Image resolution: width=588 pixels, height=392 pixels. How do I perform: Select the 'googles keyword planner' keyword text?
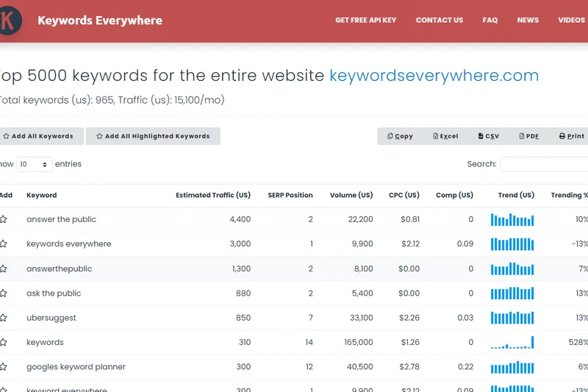[x=76, y=367]
